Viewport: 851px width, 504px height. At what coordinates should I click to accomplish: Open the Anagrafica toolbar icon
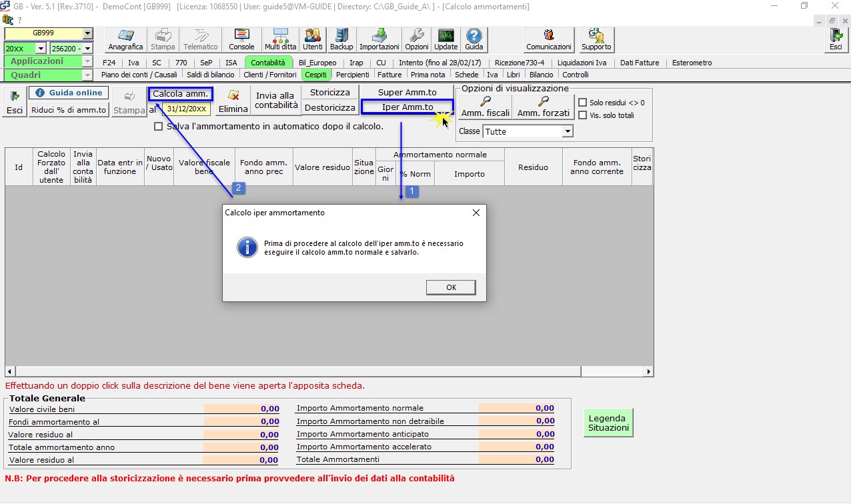tap(125, 40)
